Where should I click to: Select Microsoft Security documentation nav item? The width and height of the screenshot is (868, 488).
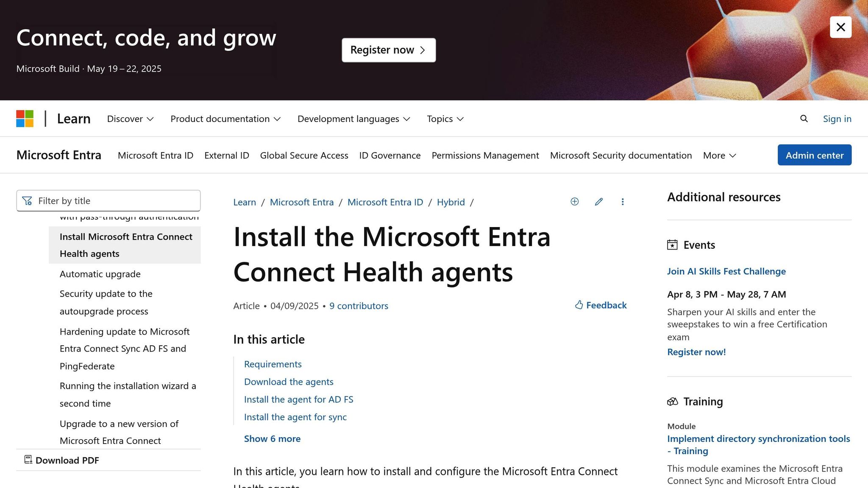coord(621,155)
